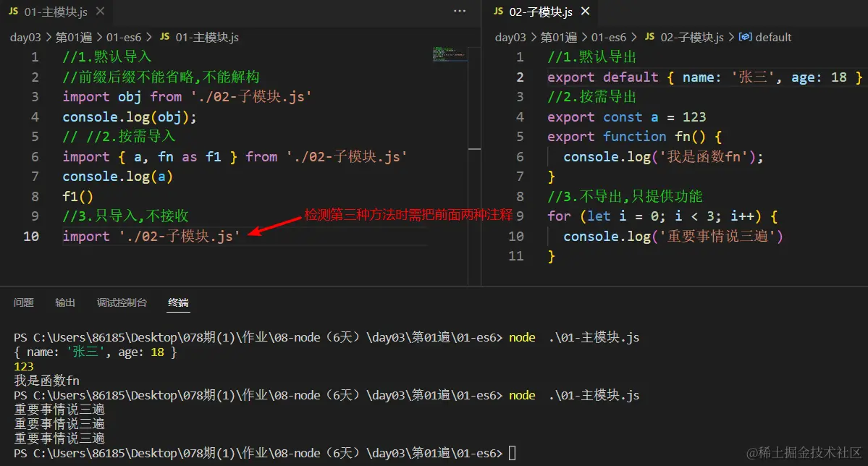Open the 01-主模块.js editor tab

point(56,12)
